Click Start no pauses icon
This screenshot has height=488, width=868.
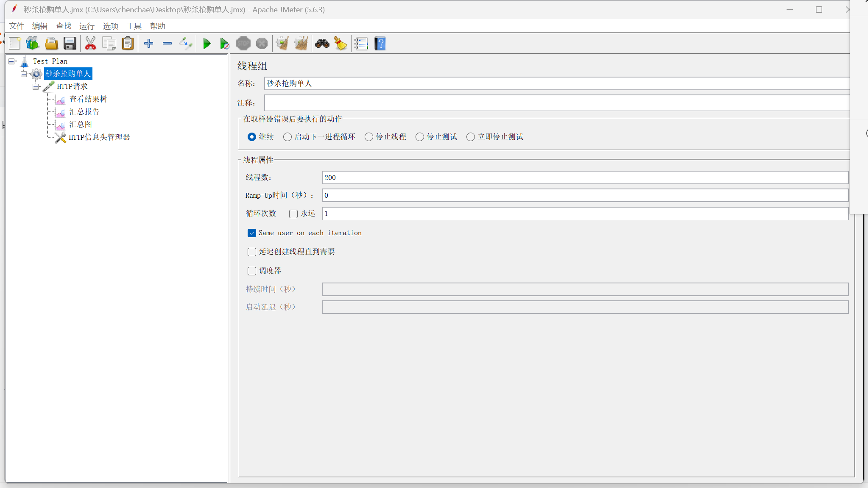(x=225, y=43)
